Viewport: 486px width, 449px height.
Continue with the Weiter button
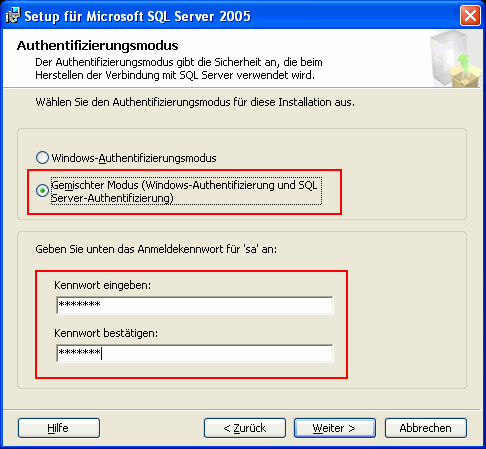pos(334,428)
